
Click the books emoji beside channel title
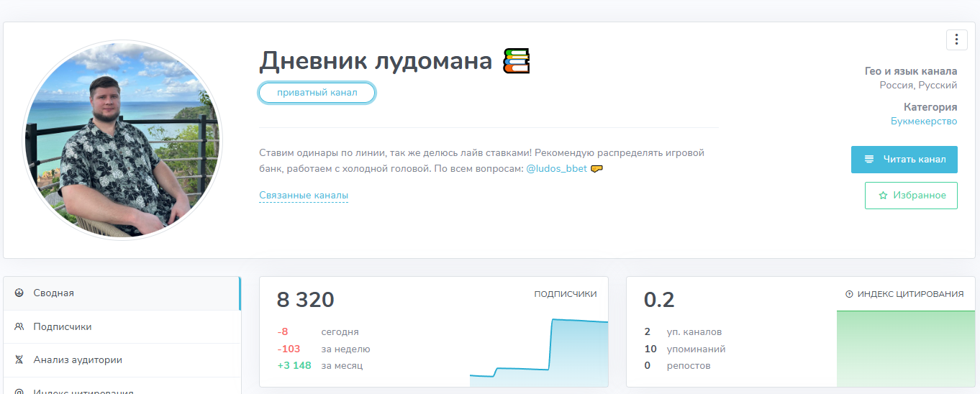point(516,61)
